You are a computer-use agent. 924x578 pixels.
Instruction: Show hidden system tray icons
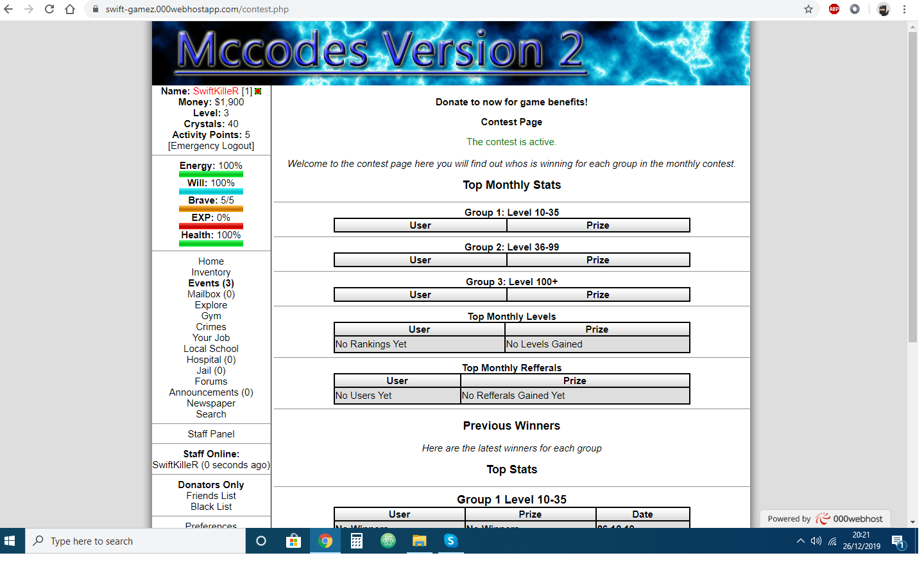800,541
